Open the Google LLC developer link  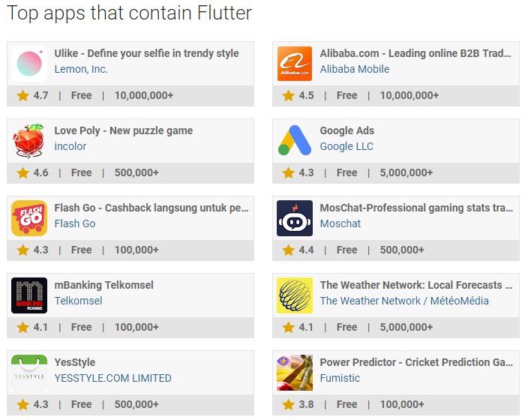pos(346,146)
